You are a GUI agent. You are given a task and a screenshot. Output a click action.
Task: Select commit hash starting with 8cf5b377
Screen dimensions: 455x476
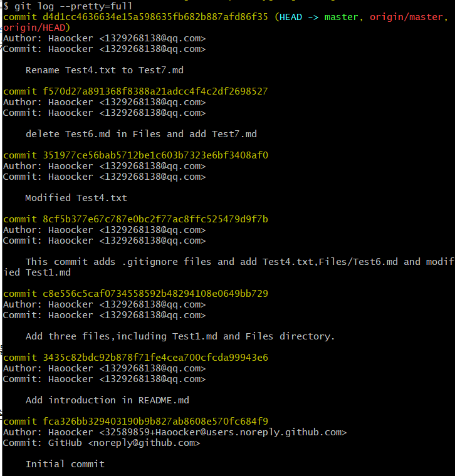coord(155,219)
